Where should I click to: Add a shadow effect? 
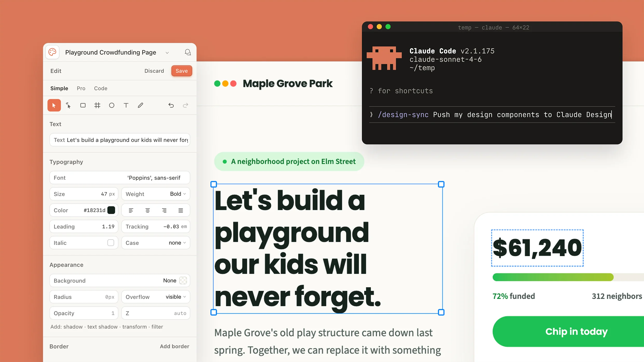tap(73, 327)
